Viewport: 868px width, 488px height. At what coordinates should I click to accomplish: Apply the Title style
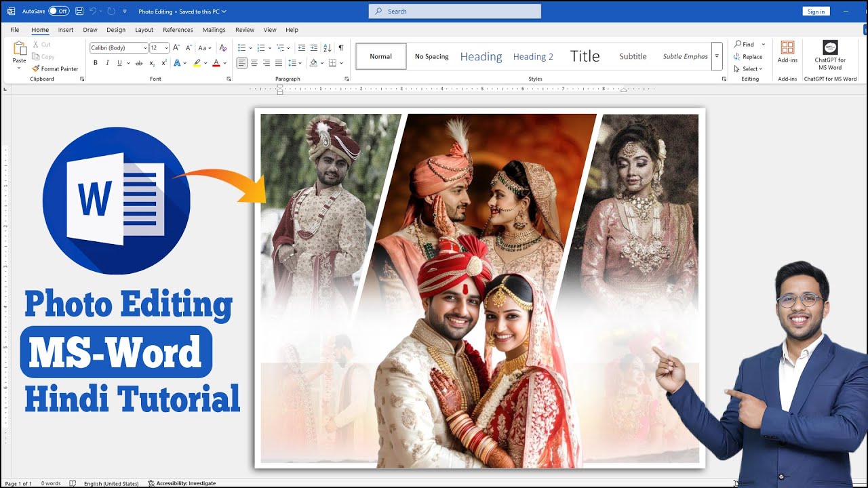[x=585, y=56]
